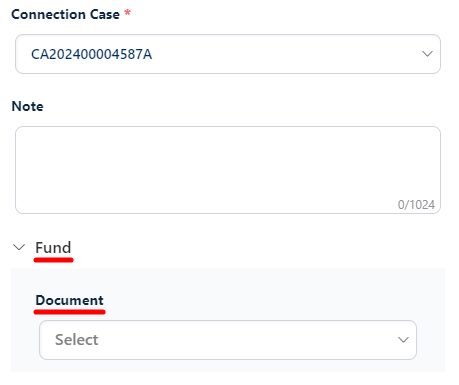Click the 1024 limit number in Note
Screen dimensions: 459x385
(421, 205)
